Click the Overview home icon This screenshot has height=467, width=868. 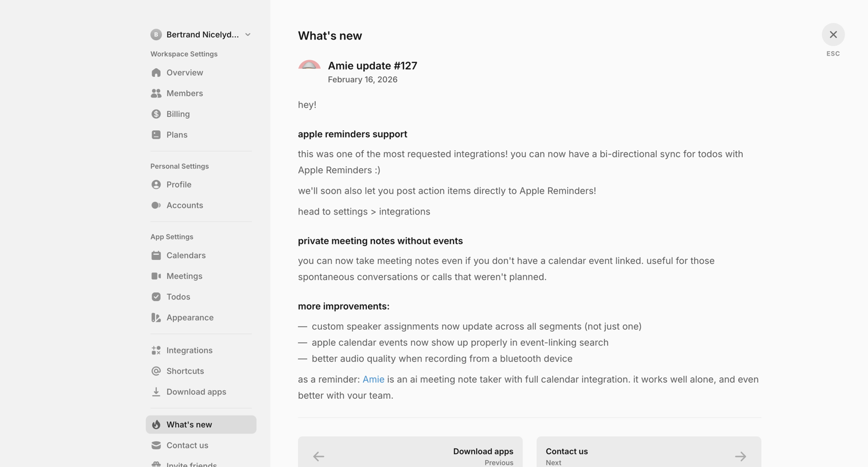click(156, 73)
